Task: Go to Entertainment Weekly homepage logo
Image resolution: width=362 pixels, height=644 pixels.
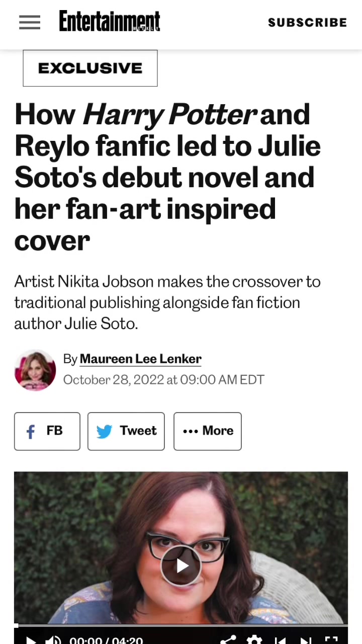Action: pyautogui.click(x=109, y=22)
